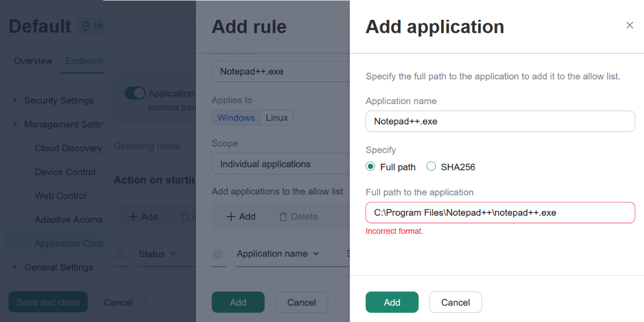Select the Linux option under Applies to

click(277, 118)
